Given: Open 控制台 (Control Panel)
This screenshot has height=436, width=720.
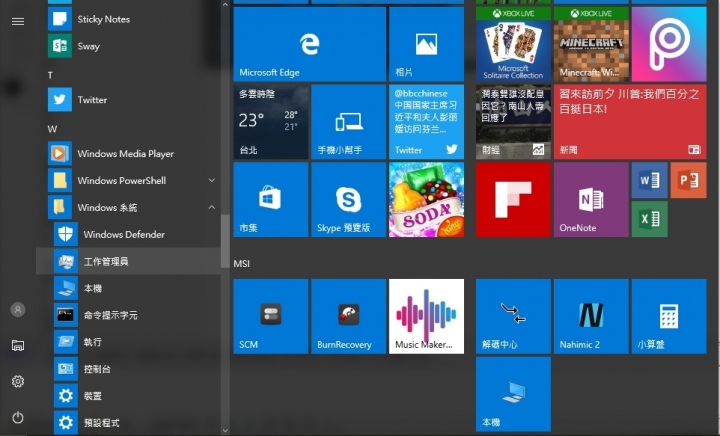Looking at the screenshot, I should coord(129,369).
